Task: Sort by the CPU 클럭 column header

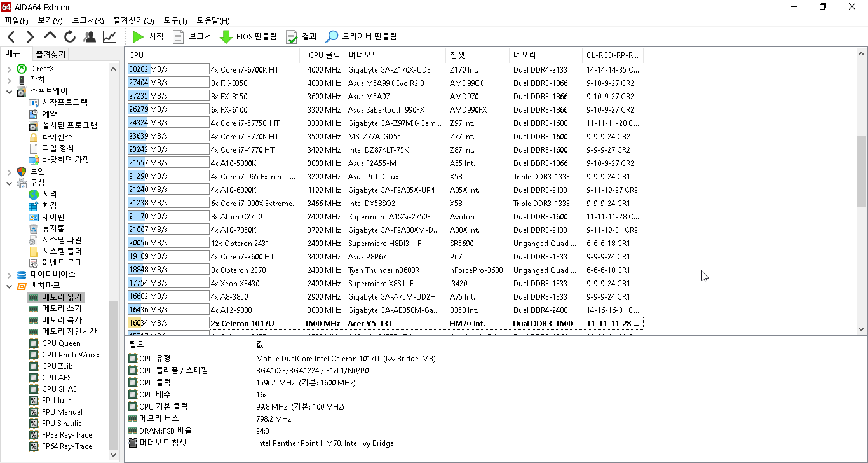Action: tap(322, 55)
